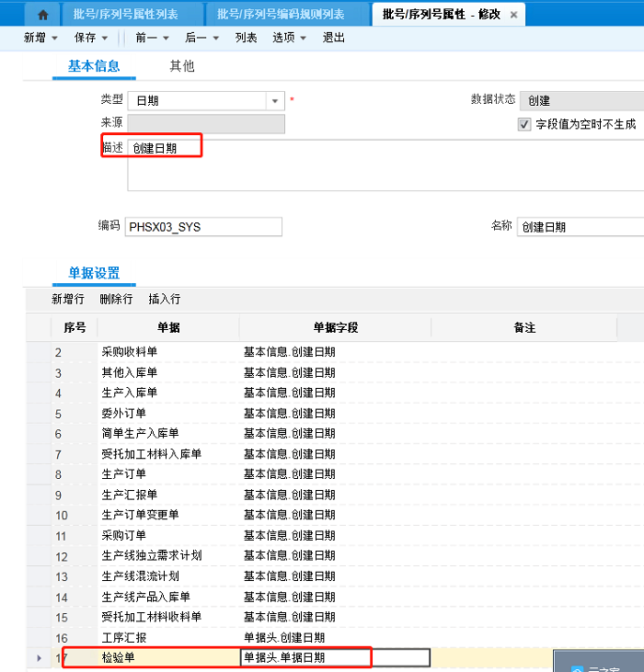The width and height of the screenshot is (644, 672).
Task: Close the 批号/序列号属性 - 修改 tab
Action: 513,15
